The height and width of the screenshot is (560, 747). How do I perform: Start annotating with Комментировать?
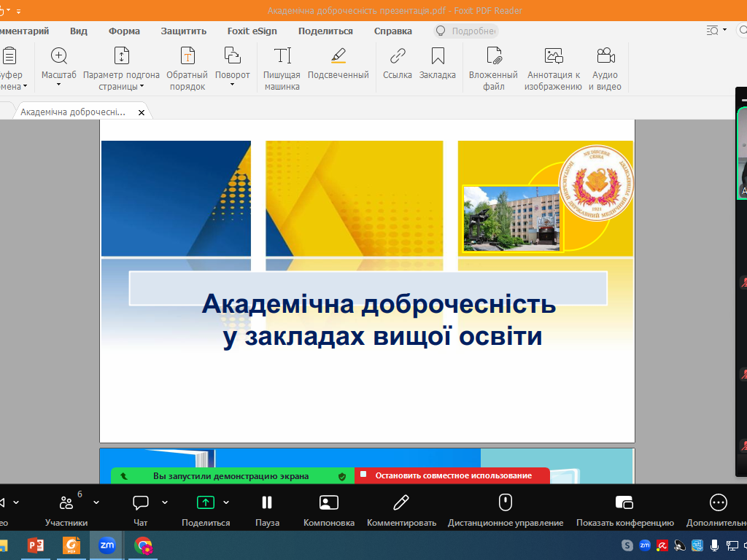click(401, 508)
